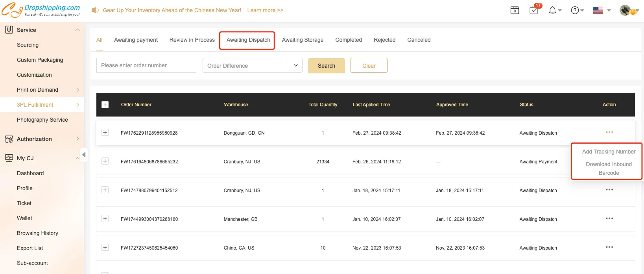644x274 pixels.
Task: Click the order number input field
Action: pyautogui.click(x=146, y=65)
